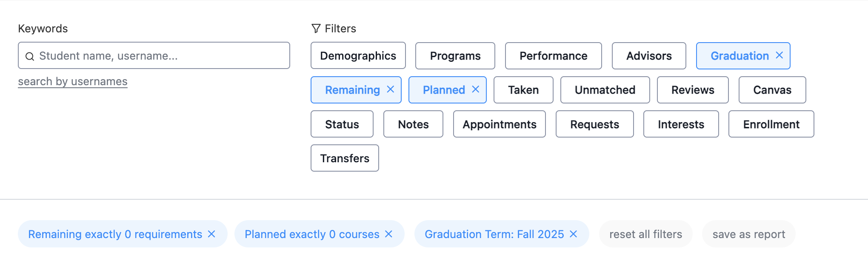Click the 'search by usernames' link

pos(73,81)
